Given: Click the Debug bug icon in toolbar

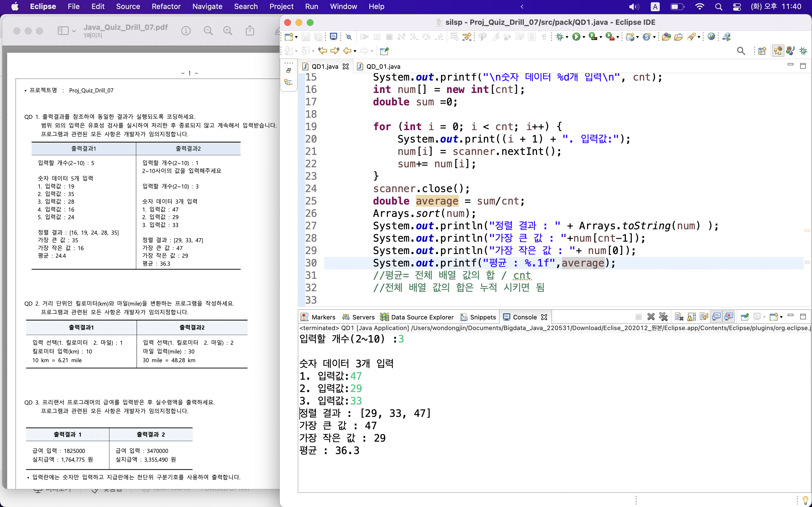Looking at the screenshot, I should [559, 37].
